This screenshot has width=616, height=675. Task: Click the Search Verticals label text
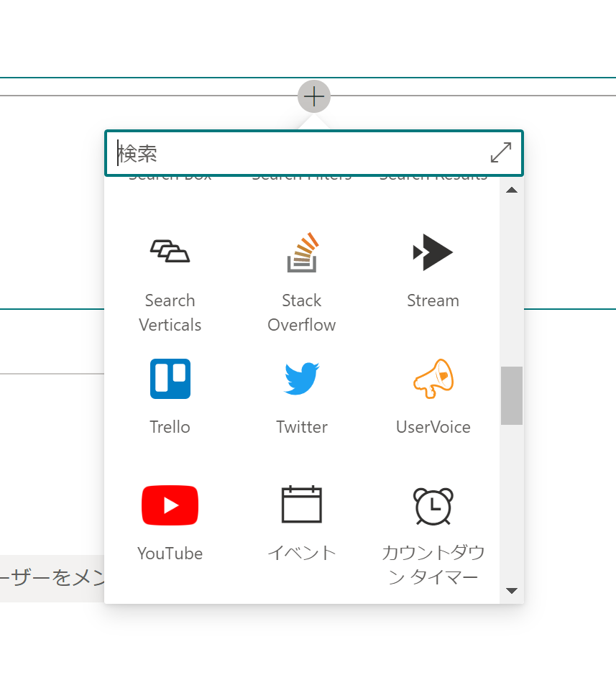point(170,313)
